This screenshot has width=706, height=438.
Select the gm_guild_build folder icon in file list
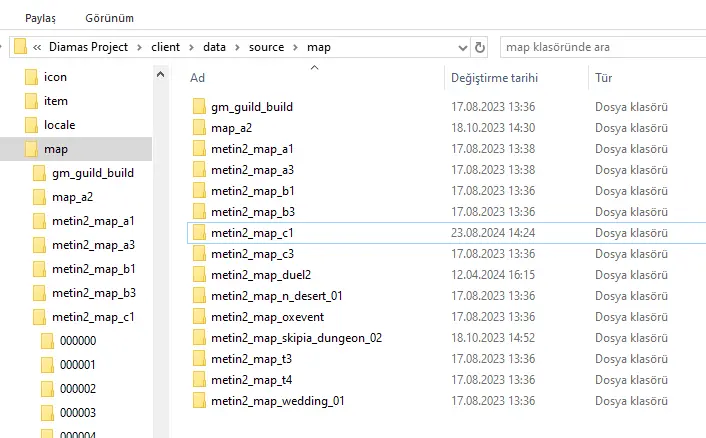coord(198,107)
